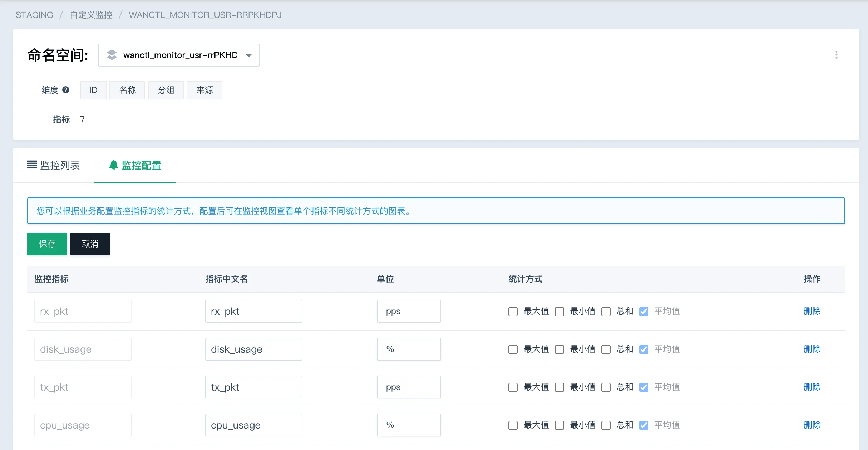Viewport: 868px width, 450px height.
Task: Open 自定义监控 breadcrumb link
Action: coord(91,15)
